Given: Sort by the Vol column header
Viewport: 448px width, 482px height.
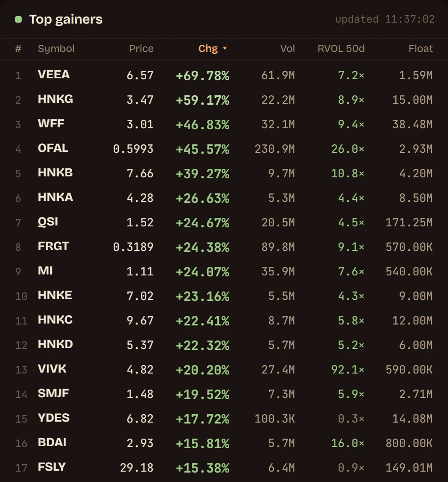Looking at the screenshot, I should [x=288, y=49].
